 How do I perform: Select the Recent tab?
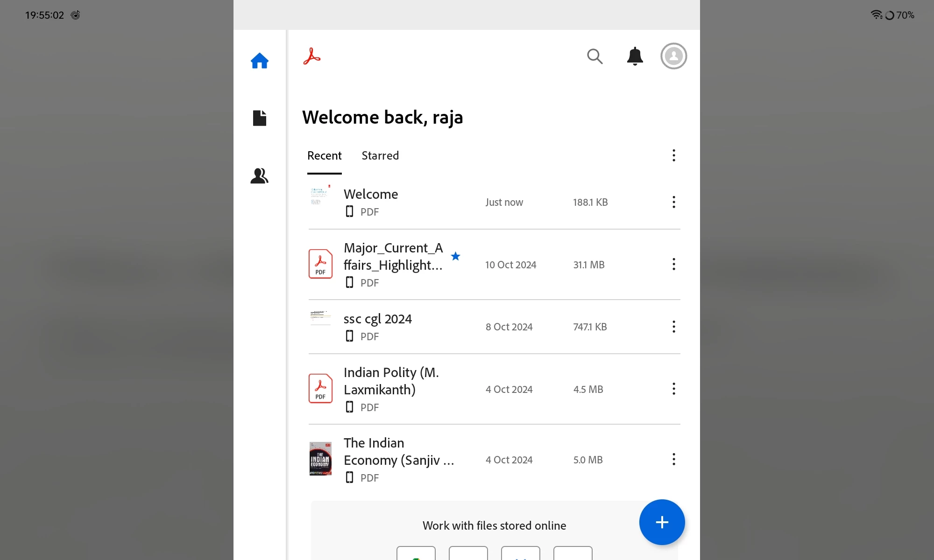(x=324, y=155)
